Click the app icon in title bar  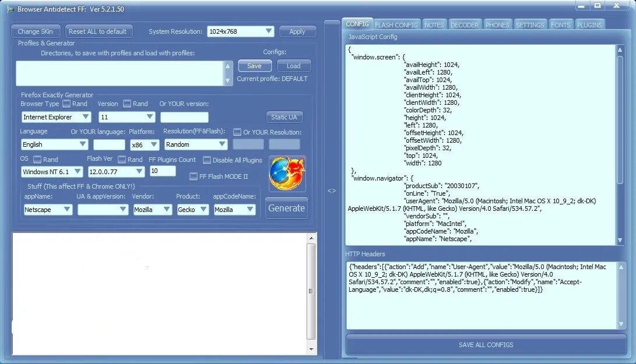pos(10,9)
